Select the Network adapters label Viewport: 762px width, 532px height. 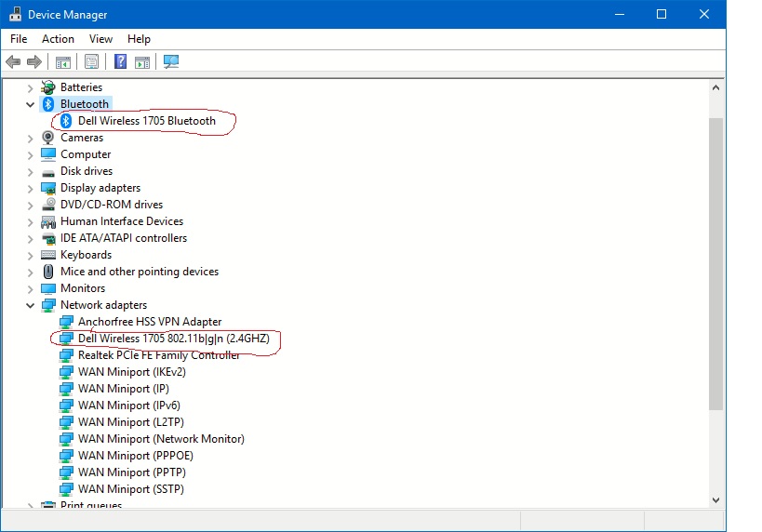click(x=103, y=305)
